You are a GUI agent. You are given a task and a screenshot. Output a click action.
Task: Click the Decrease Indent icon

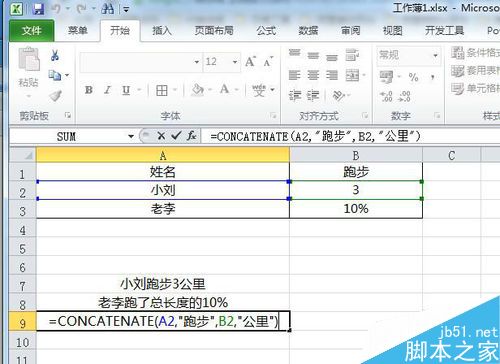point(295,96)
